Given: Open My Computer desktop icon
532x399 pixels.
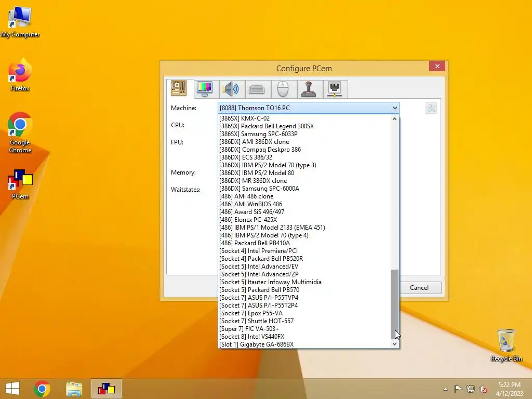Looking at the screenshot, I should click(x=20, y=22).
